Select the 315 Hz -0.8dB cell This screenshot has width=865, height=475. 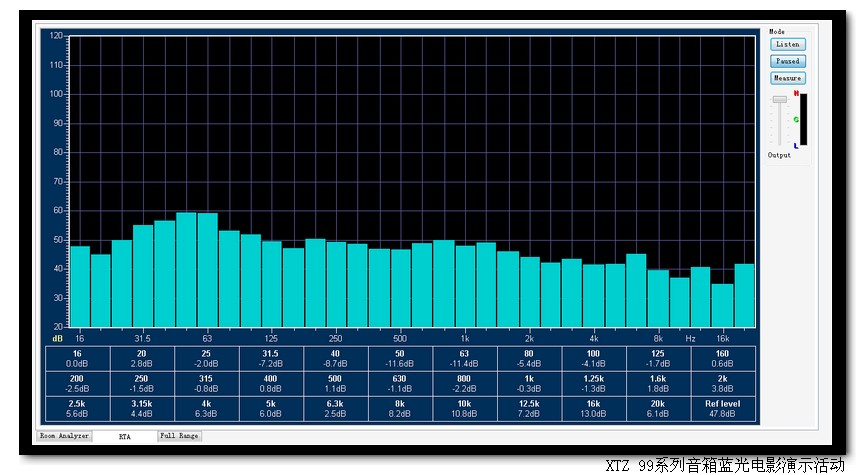tap(207, 383)
